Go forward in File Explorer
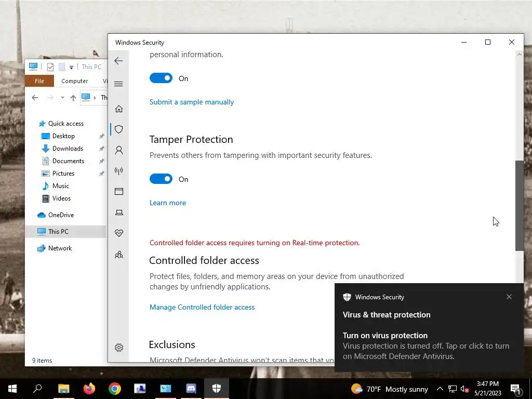This screenshot has width=532, height=399. tap(50, 98)
